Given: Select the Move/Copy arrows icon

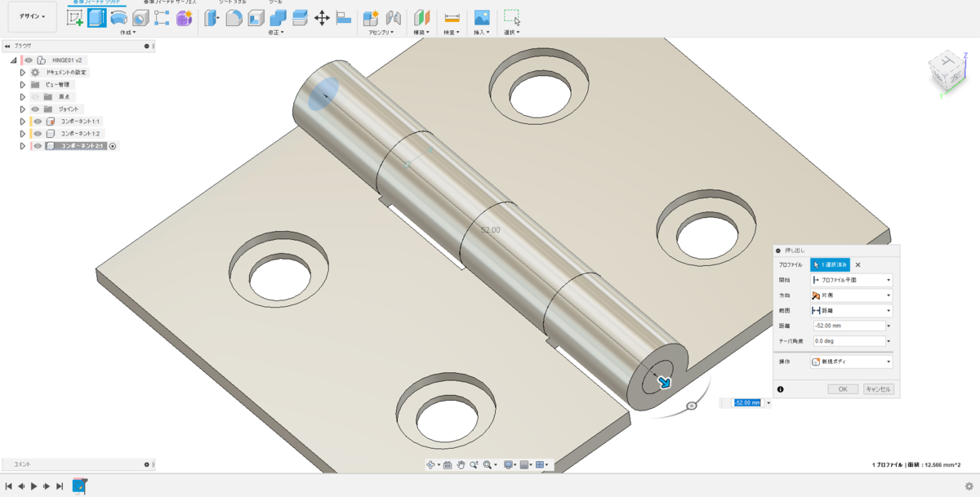Looking at the screenshot, I should pyautogui.click(x=322, y=18).
